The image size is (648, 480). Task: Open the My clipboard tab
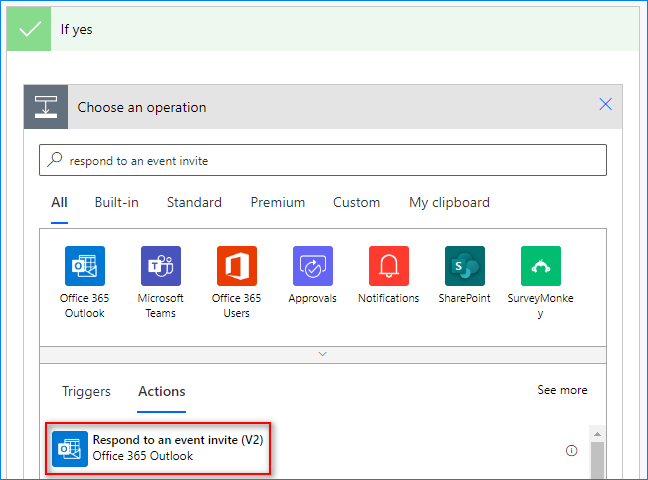[x=449, y=203]
